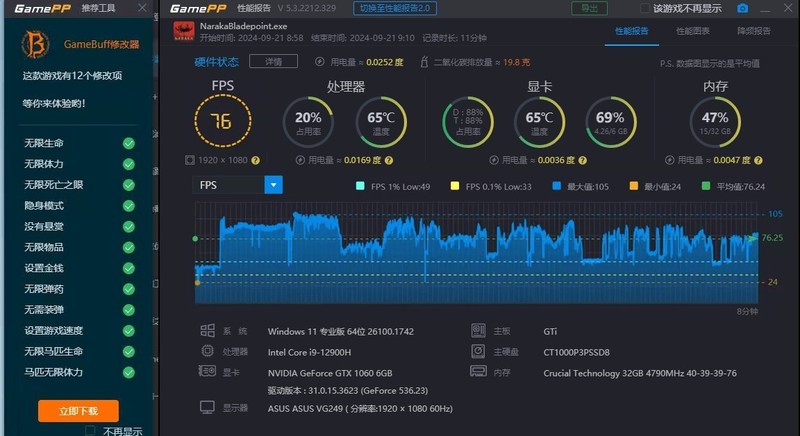Toggle 无限物品 green check

129,247
